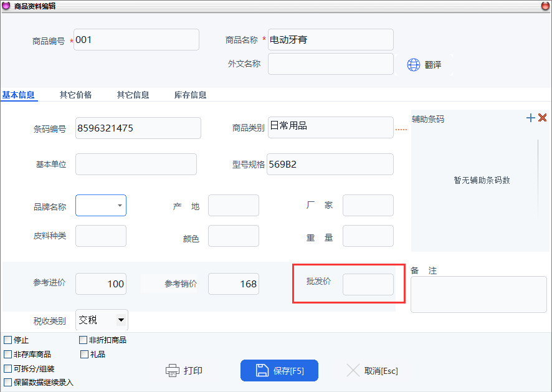Click the auxiliary barcode list scrollbar

tap(538, 179)
